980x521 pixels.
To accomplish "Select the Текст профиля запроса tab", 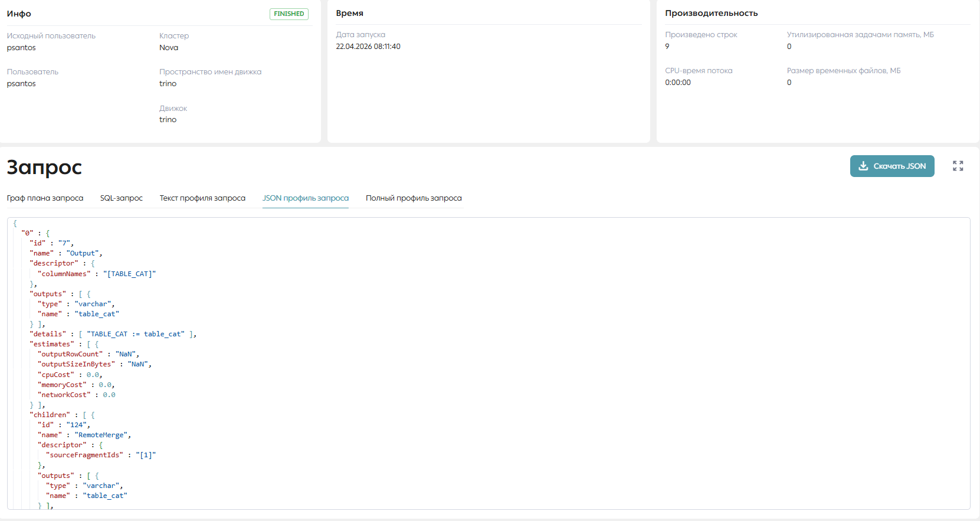I will [202, 198].
